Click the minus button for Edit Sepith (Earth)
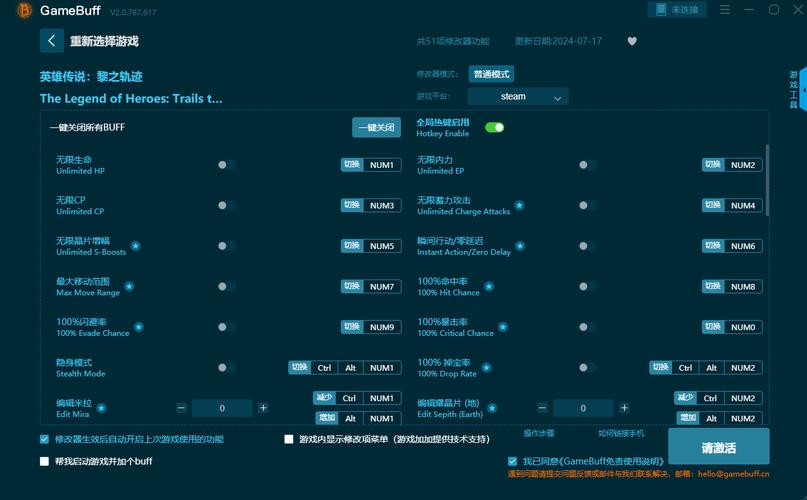 (542, 408)
